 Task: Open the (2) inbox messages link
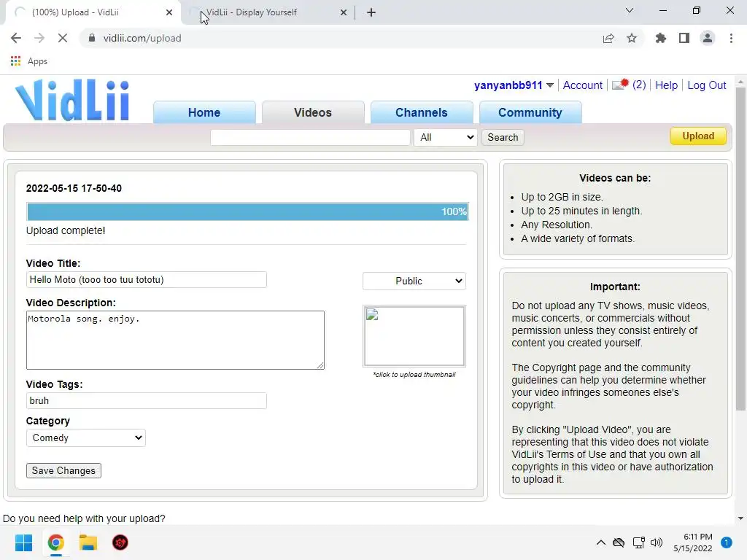tap(639, 85)
